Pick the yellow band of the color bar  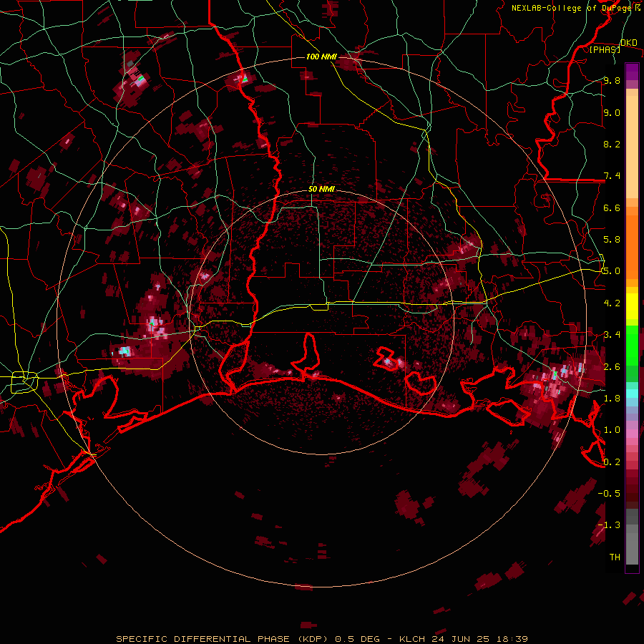[x=632, y=306]
